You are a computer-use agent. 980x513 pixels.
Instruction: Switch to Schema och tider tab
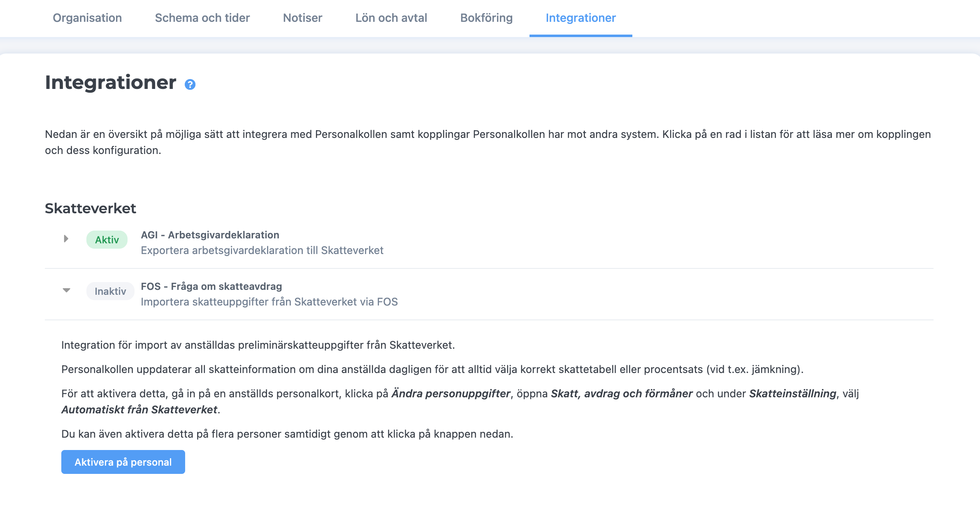tap(202, 18)
